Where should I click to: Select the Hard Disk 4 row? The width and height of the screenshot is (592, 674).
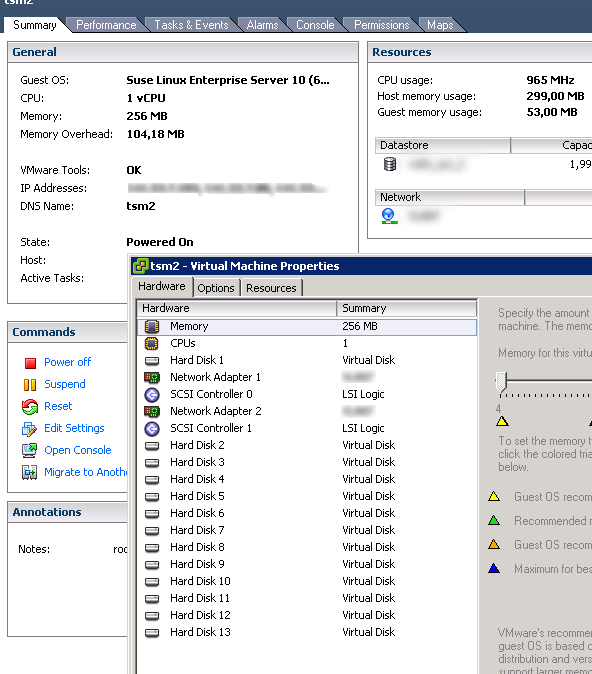pyautogui.click(x=307, y=480)
